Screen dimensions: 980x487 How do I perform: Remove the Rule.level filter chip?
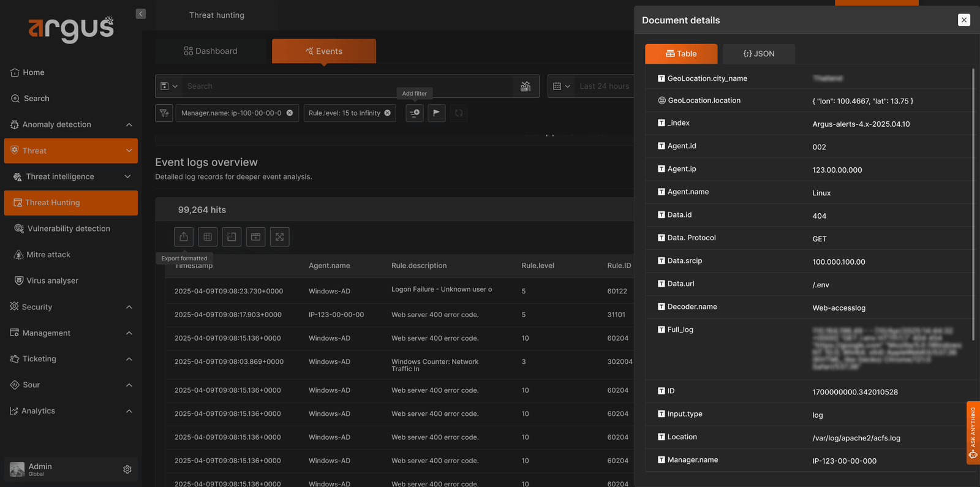click(388, 113)
